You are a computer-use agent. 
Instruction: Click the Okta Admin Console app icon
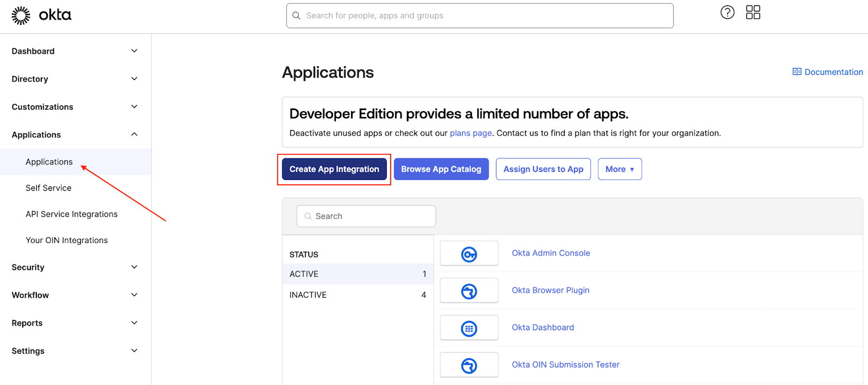(x=469, y=254)
